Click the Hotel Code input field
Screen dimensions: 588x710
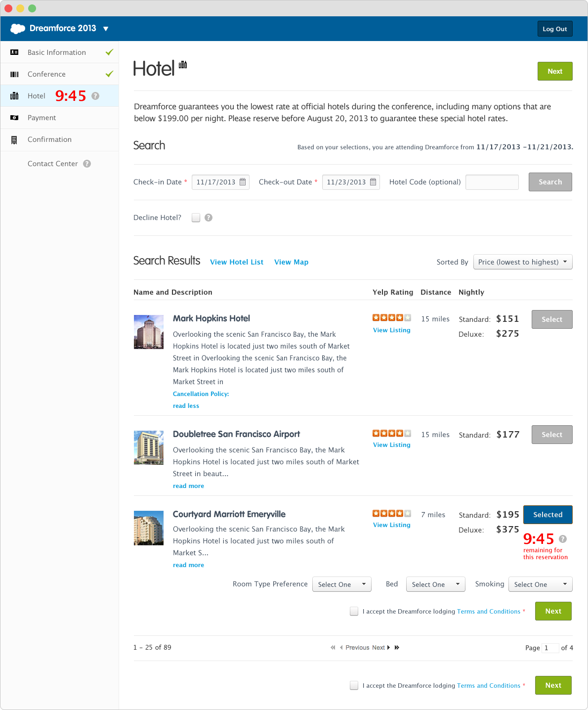click(x=492, y=182)
